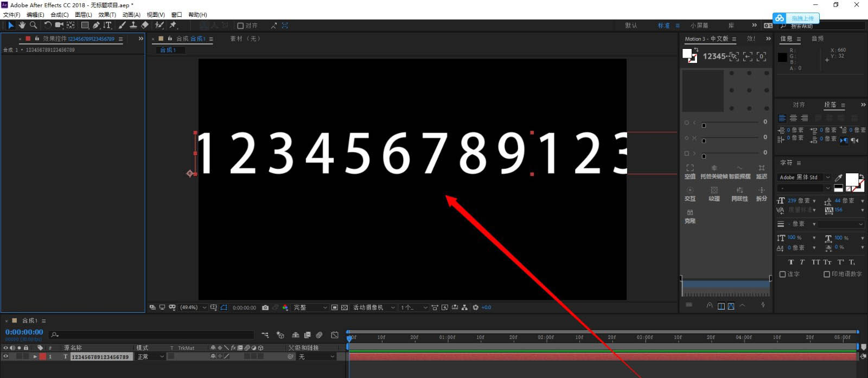Select the Puppet Pin tool
Viewport: 868px width, 378px height.
pyautogui.click(x=173, y=25)
